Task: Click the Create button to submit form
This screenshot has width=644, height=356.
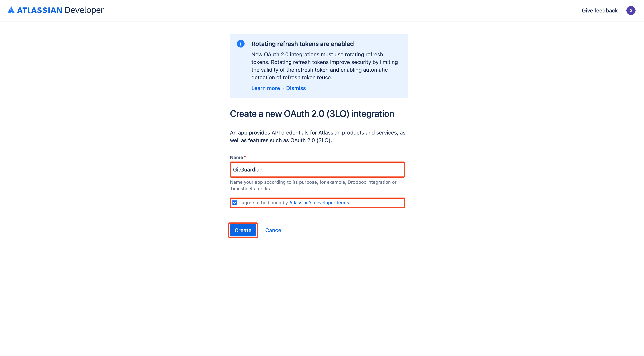Action: pos(243,230)
